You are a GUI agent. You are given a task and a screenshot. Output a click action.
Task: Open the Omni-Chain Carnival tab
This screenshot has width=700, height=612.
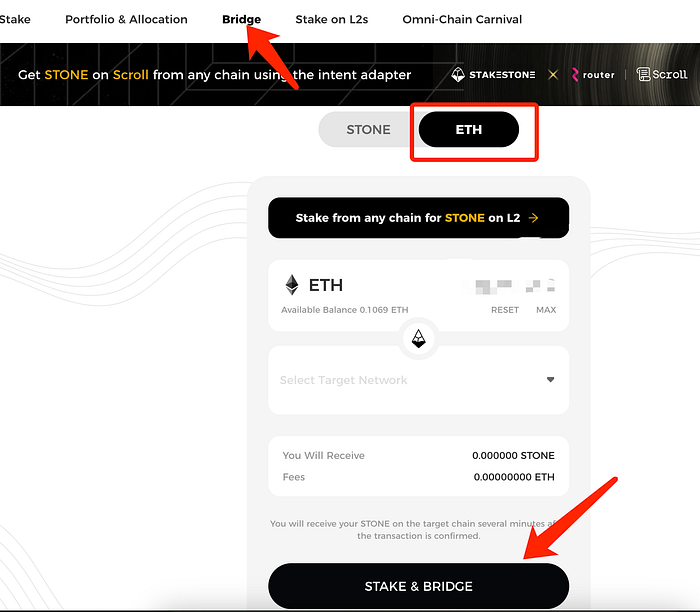(462, 19)
